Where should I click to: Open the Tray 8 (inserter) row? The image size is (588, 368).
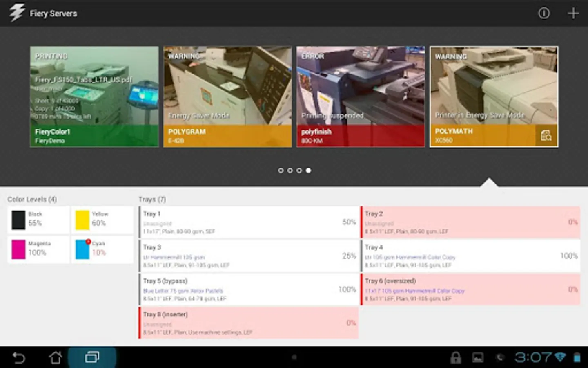click(x=249, y=323)
